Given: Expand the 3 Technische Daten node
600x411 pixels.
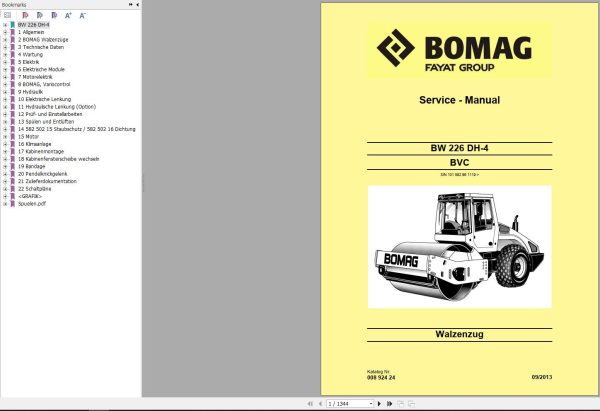Looking at the screenshot, I should point(5,47).
